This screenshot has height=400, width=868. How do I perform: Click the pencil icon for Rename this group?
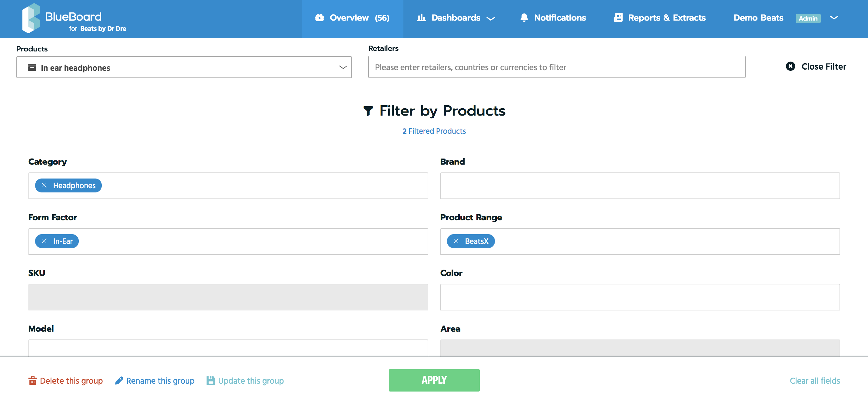(119, 381)
